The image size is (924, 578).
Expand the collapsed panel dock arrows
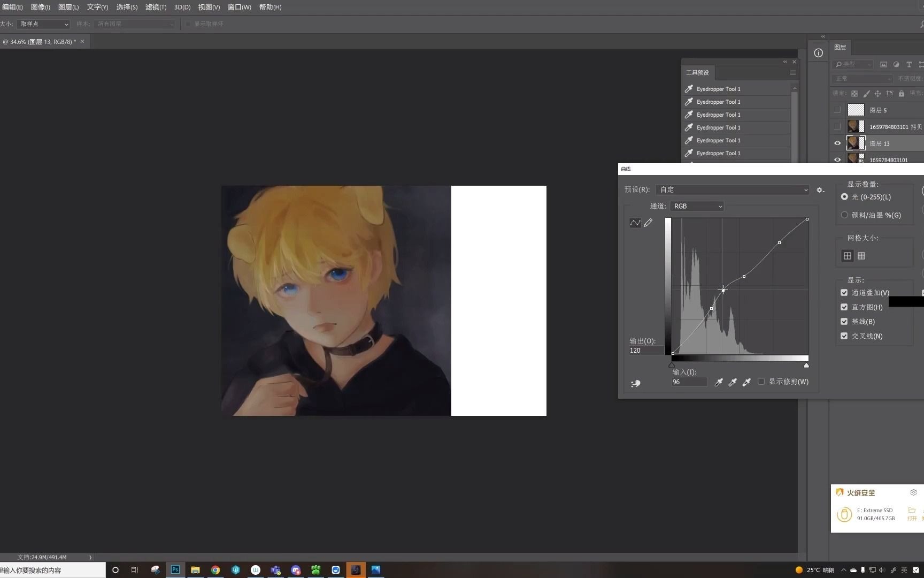click(x=823, y=37)
